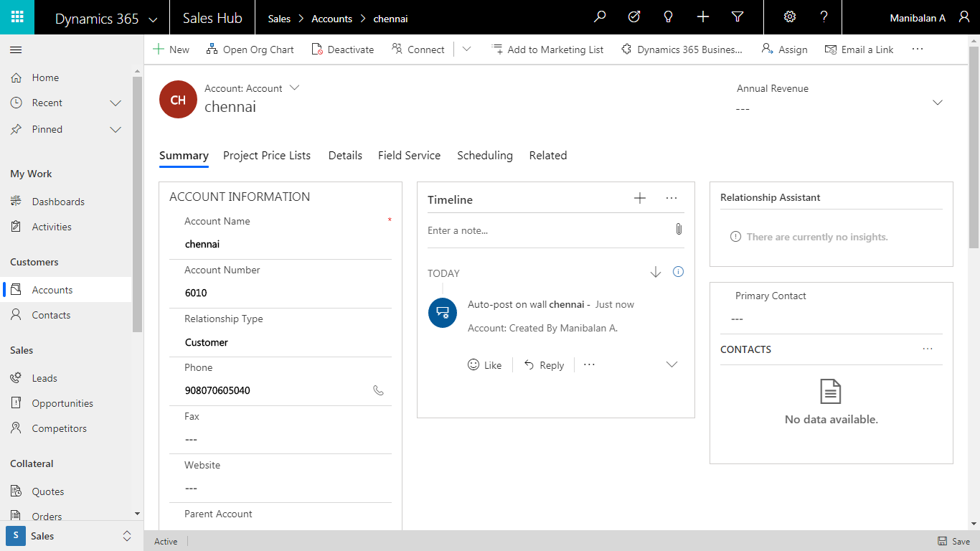Expand Pinned items chevron
980x551 pixels.
pos(116,129)
